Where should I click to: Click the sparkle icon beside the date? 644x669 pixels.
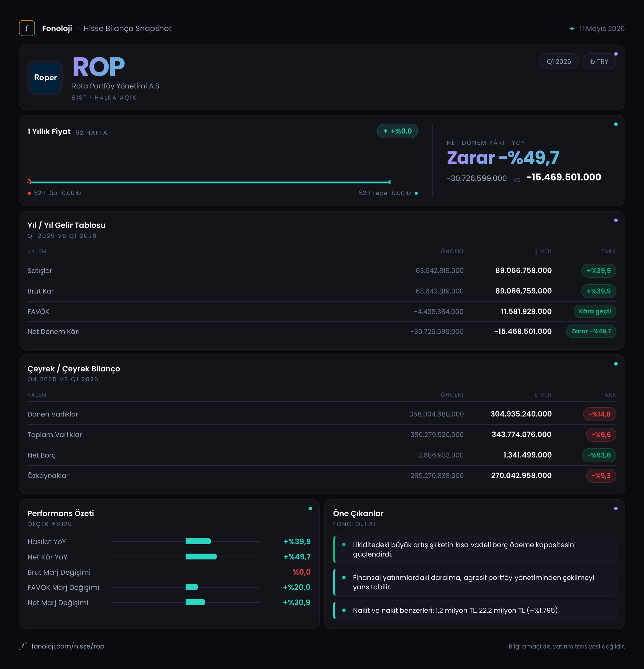(572, 29)
